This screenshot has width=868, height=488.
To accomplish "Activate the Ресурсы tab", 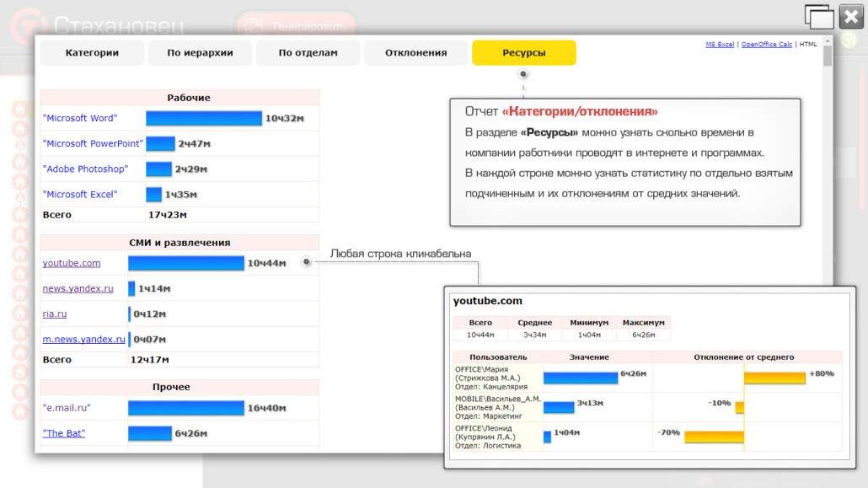I will [523, 52].
